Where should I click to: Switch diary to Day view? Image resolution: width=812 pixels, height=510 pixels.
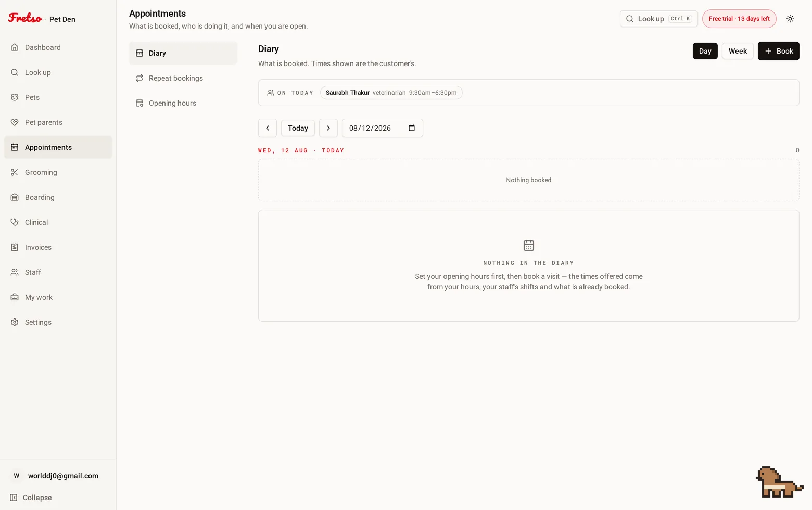click(705, 51)
